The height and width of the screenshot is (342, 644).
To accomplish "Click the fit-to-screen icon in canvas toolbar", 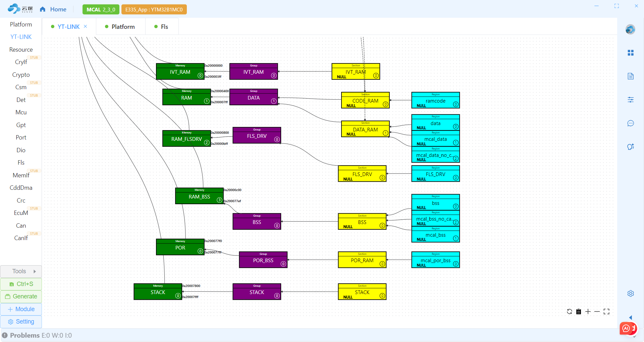I will point(606,311).
